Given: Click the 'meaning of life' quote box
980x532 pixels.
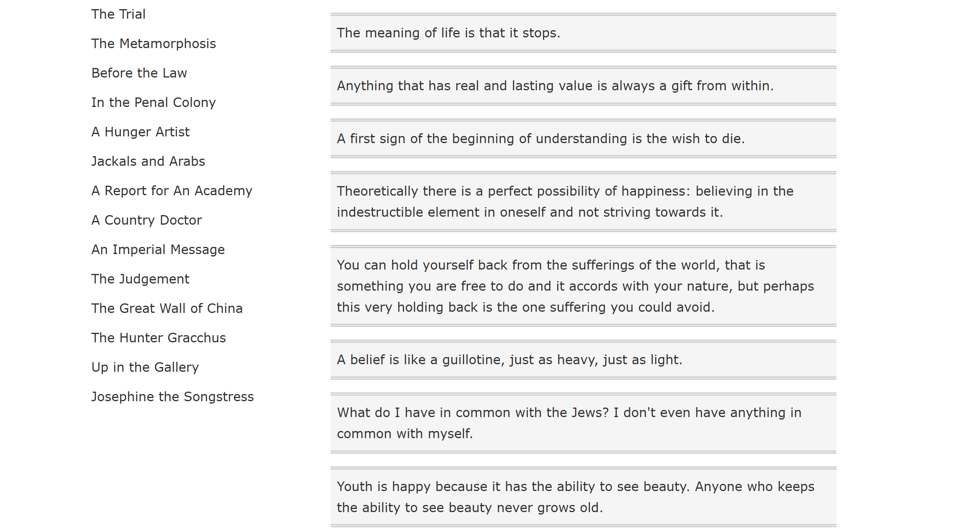Looking at the screenshot, I should pos(583,33).
